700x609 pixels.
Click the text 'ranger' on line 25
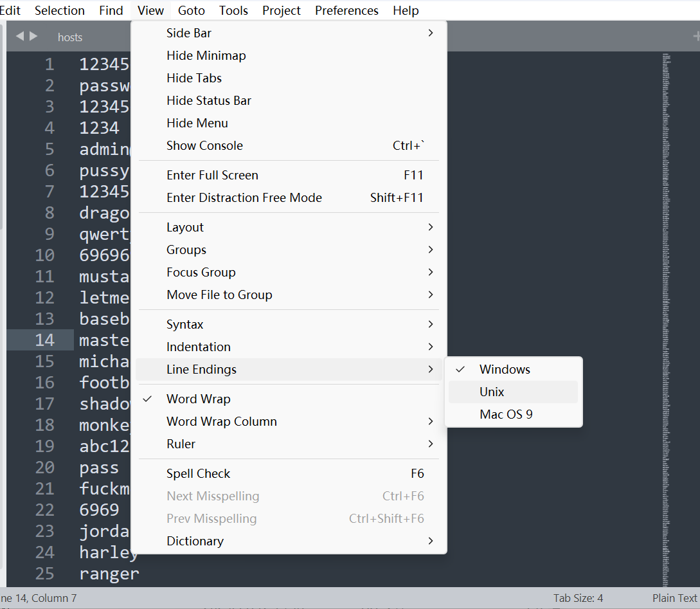pyautogui.click(x=109, y=573)
